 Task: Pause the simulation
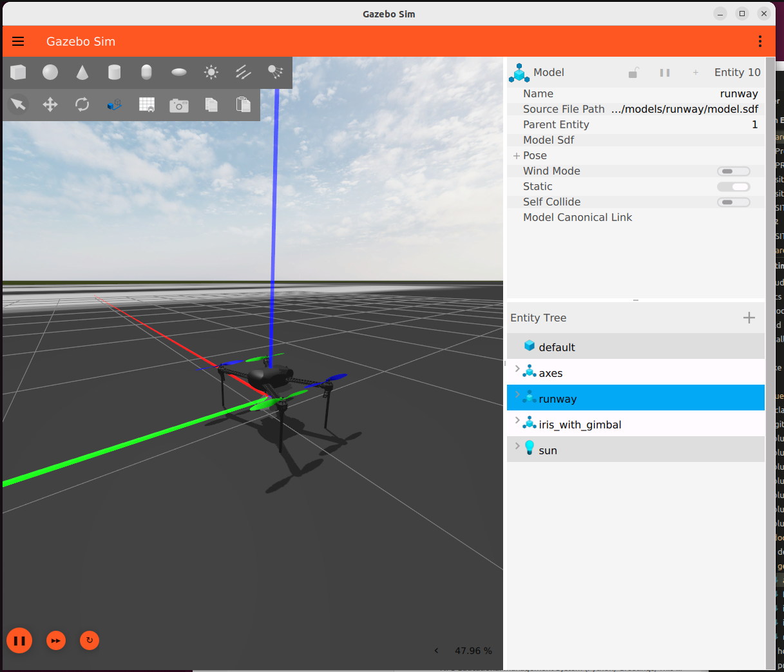click(x=19, y=640)
